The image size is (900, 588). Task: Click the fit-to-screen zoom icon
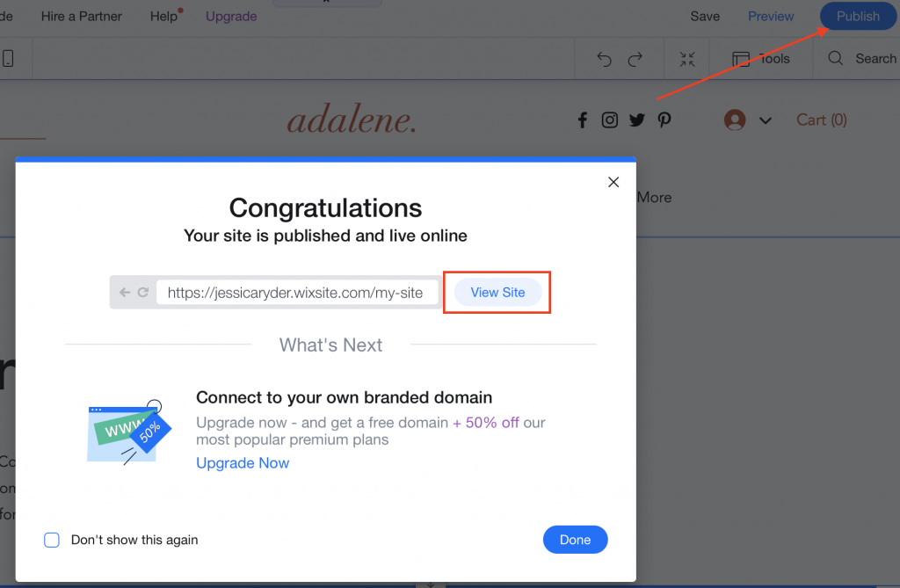[x=686, y=58]
